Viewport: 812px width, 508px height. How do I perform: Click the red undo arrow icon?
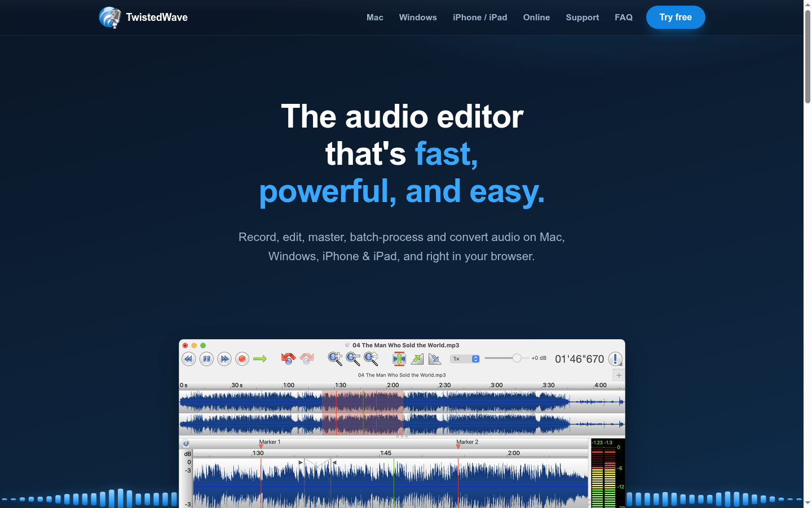288,358
